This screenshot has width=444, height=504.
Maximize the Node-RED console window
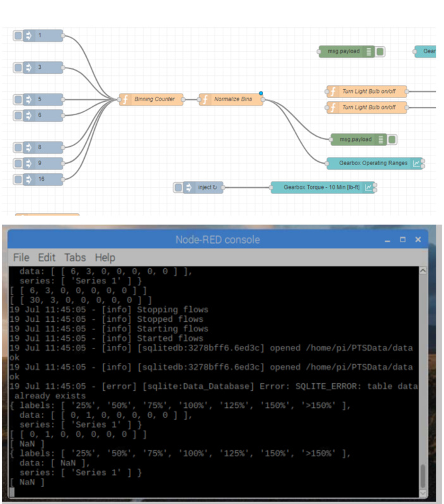click(x=402, y=240)
